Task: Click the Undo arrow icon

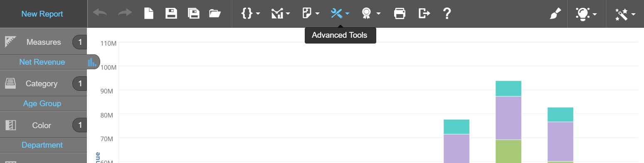Action: [100, 13]
